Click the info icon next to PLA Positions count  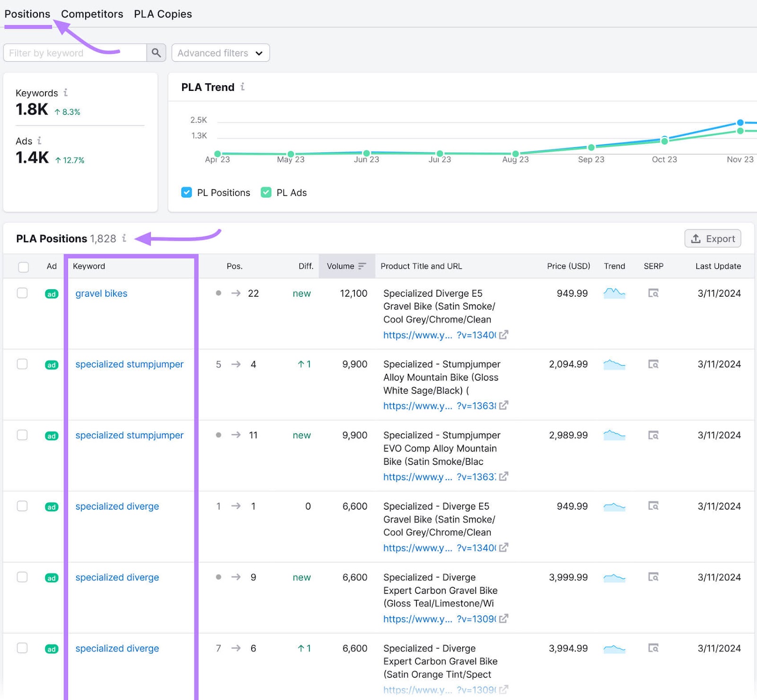[124, 239]
